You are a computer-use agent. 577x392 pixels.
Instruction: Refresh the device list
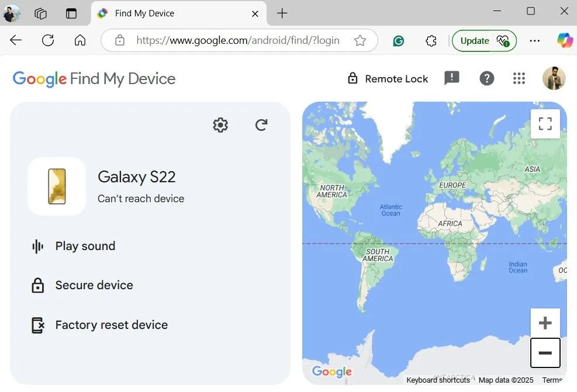click(x=261, y=124)
